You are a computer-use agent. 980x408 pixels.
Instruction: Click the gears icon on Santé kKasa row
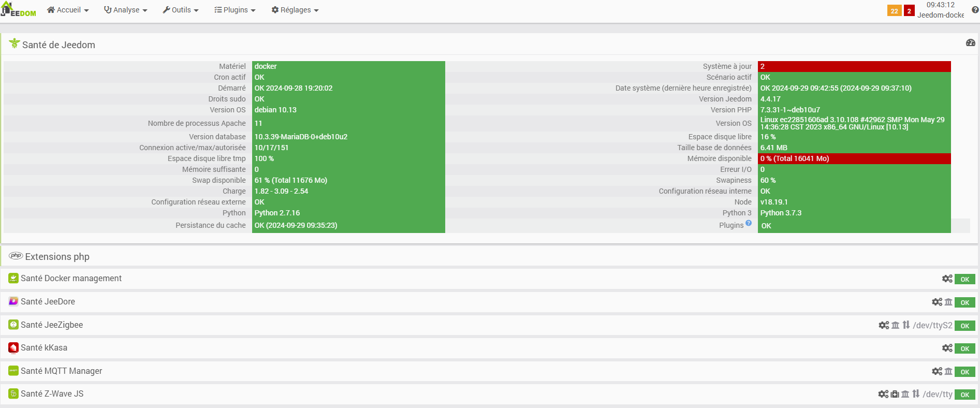click(x=947, y=348)
